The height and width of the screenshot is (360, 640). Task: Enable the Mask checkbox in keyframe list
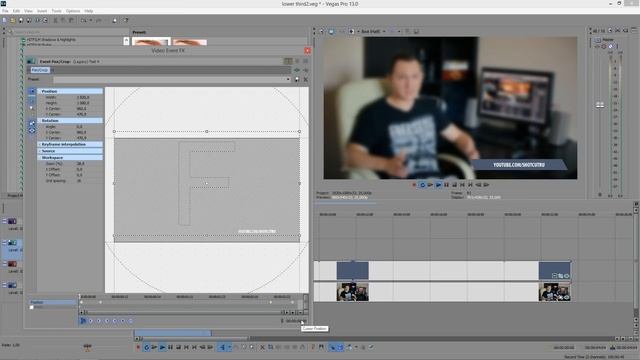(x=31, y=307)
